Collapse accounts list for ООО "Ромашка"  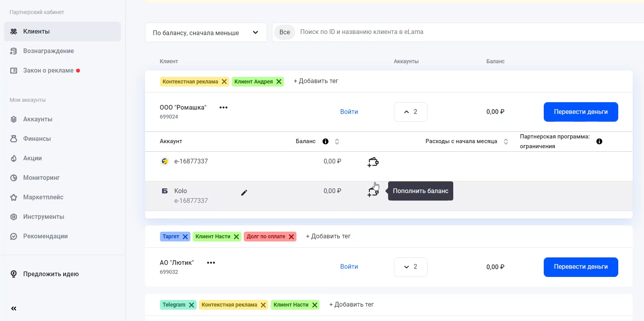pyautogui.click(x=410, y=112)
